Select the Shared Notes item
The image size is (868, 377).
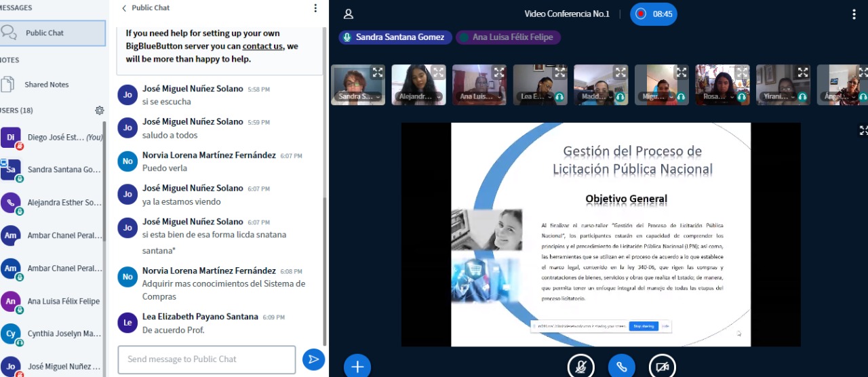pyautogui.click(x=53, y=84)
